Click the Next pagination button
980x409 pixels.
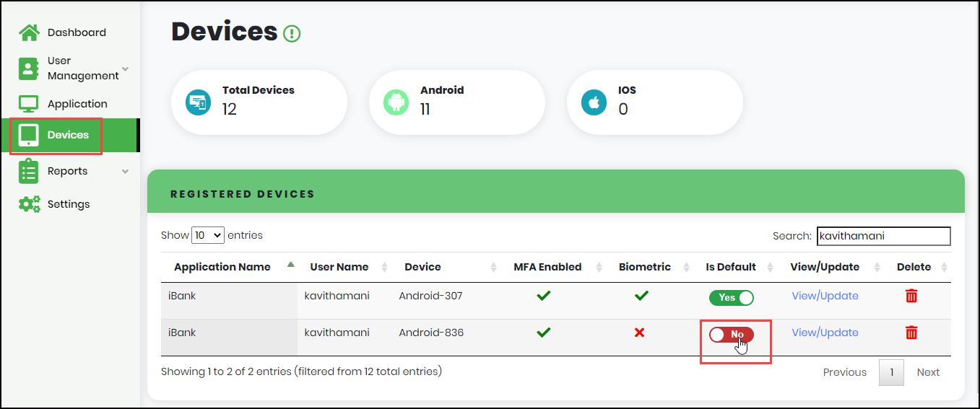pyautogui.click(x=928, y=372)
